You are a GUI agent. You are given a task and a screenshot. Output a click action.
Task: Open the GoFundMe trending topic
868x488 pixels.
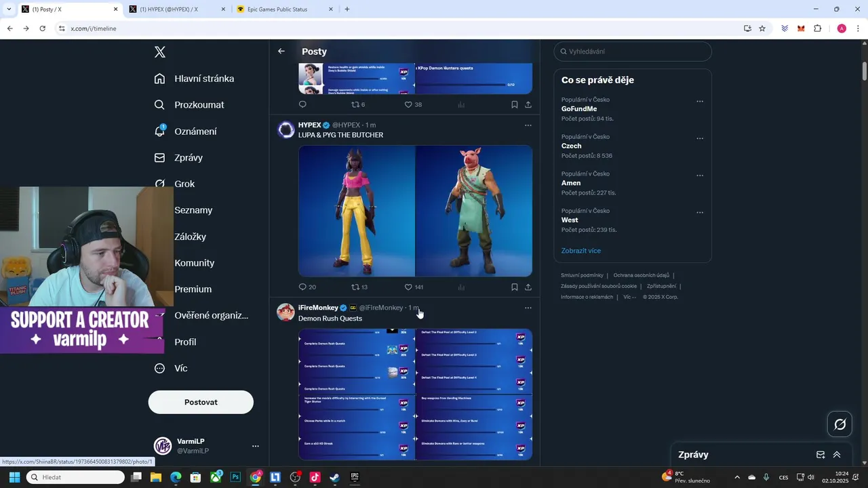[579, 109]
